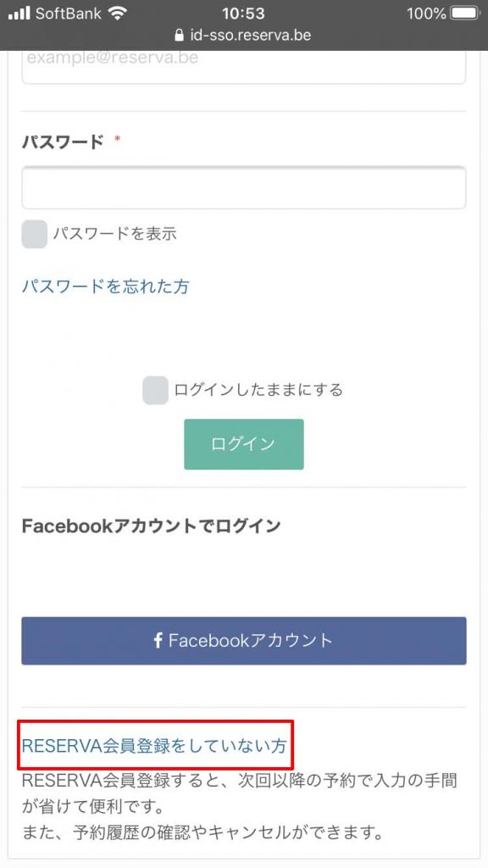
Task: Tap the battery indicator icon
Action: coord(467,14)
